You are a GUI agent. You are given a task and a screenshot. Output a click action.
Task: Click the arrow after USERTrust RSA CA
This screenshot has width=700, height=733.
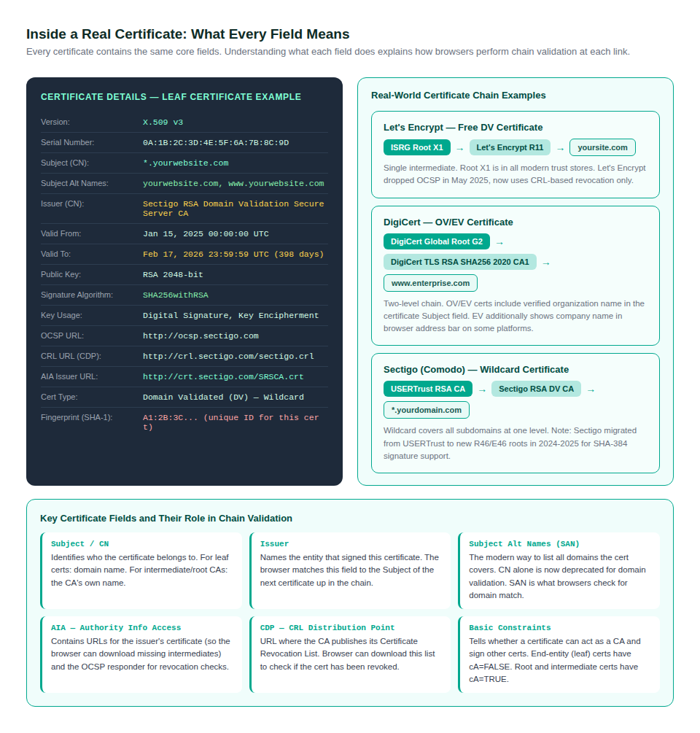pyautogui.click(x=482, y=390)
